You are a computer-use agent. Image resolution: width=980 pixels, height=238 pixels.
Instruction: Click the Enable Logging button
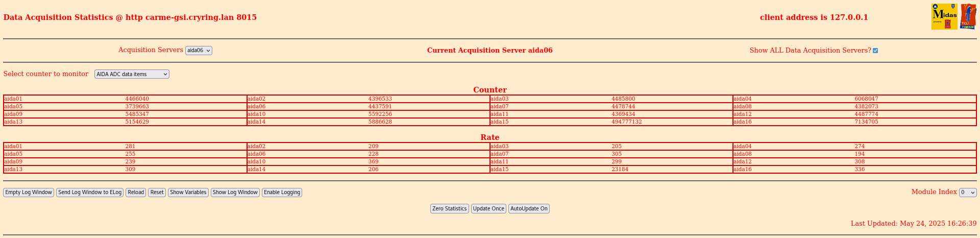pyautogui.click(x=282, y=193)
